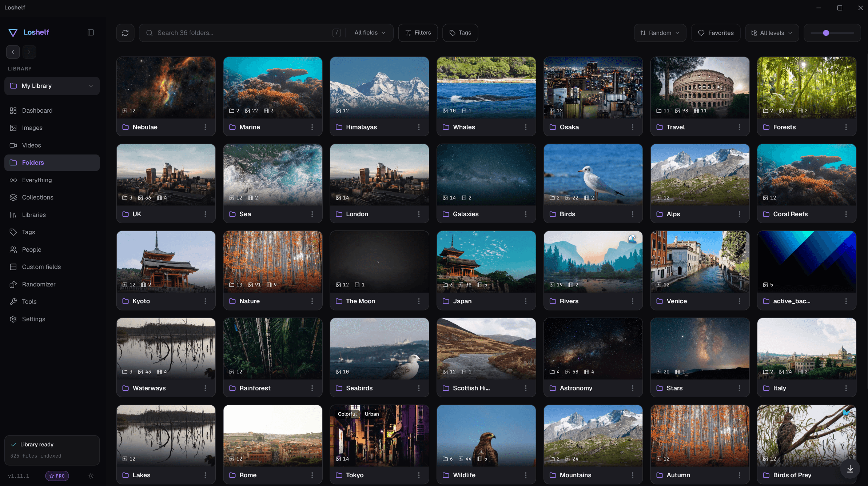Toggle the light/dark theme icon
The image size is (868, 486).
pos(91,476)
